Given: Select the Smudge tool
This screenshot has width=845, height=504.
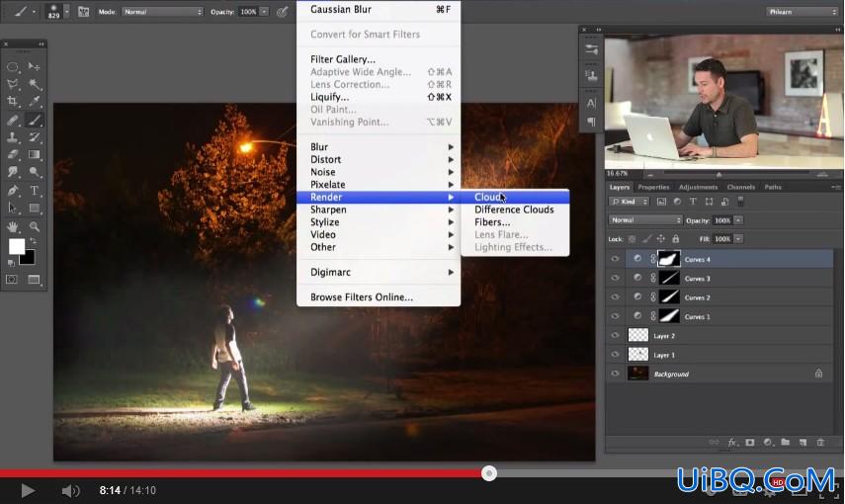Looking at the screenshot, I should pyautogui.click(x=13, y=172).
